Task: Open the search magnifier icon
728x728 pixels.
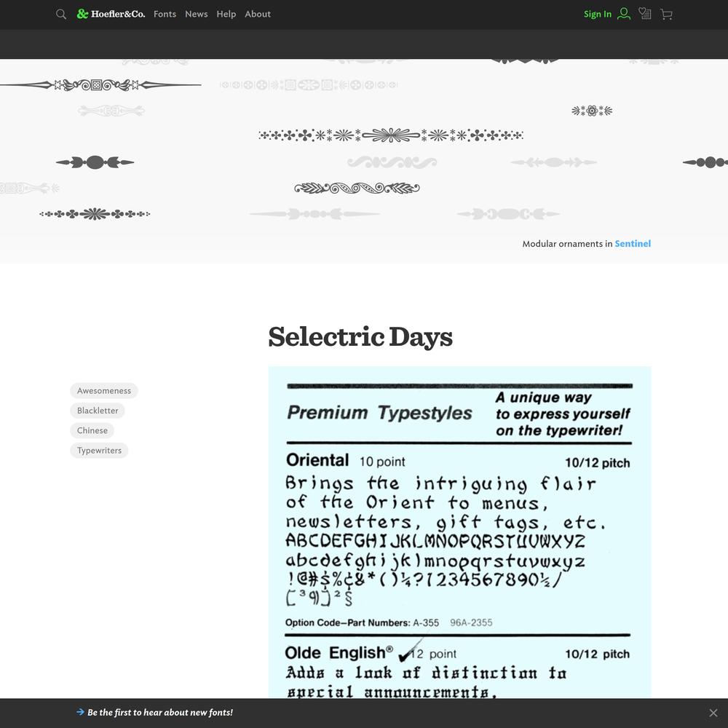Action: click(61, 14)
